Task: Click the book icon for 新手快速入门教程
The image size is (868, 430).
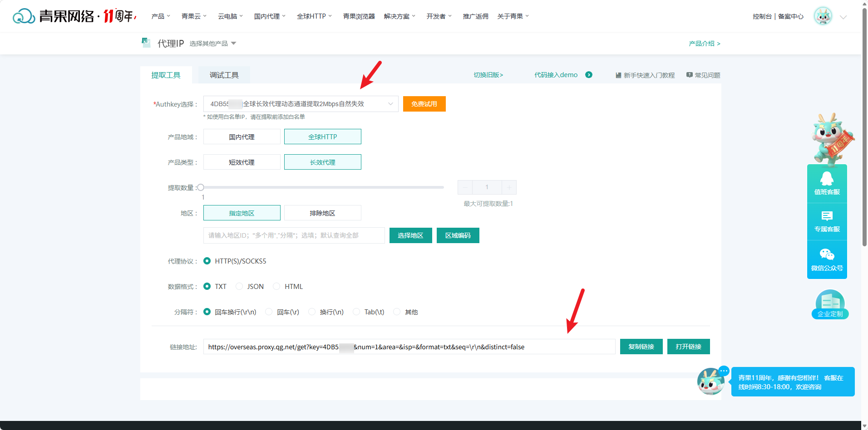Action: tap(618, 75)
